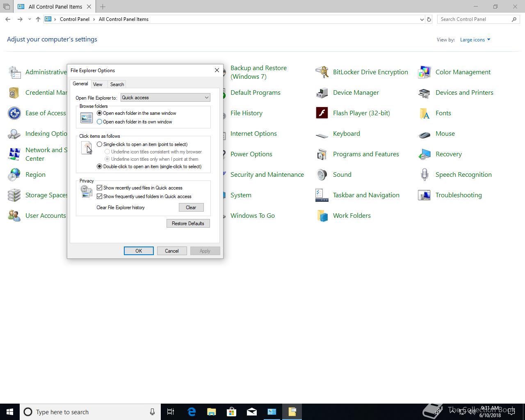Screen dimensions: 525x420
Task: Click the Taskbar and Navigation icon
Action: click(322, 195)
